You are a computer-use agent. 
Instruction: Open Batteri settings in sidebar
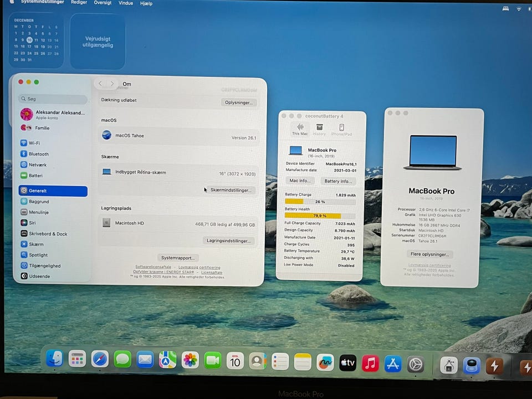[x=53, y=176]
